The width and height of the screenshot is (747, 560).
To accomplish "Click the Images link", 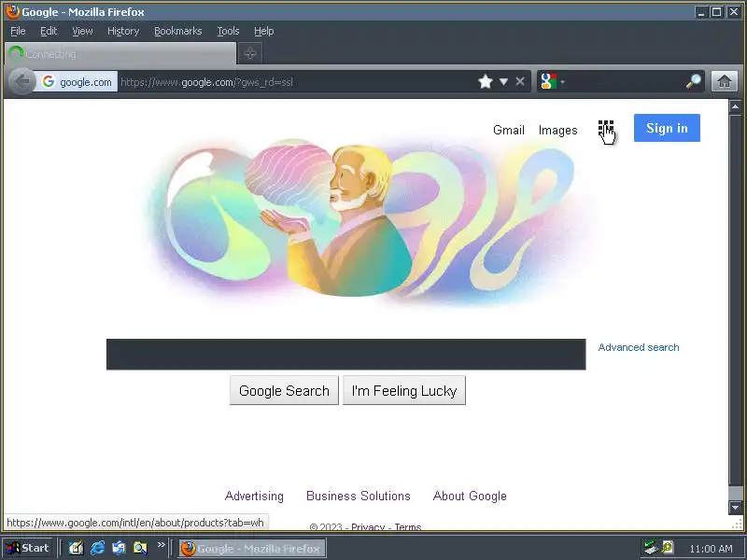I will tap(557, 130).
